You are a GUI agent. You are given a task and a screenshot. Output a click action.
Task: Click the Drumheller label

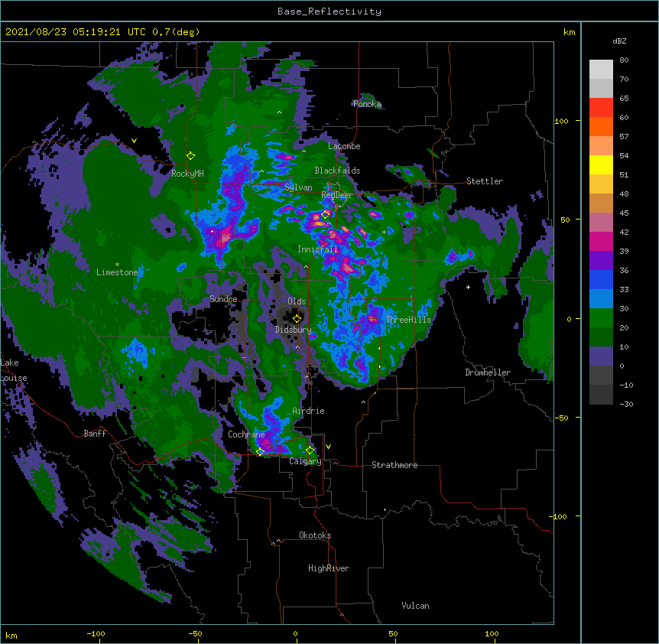point(488,372)
